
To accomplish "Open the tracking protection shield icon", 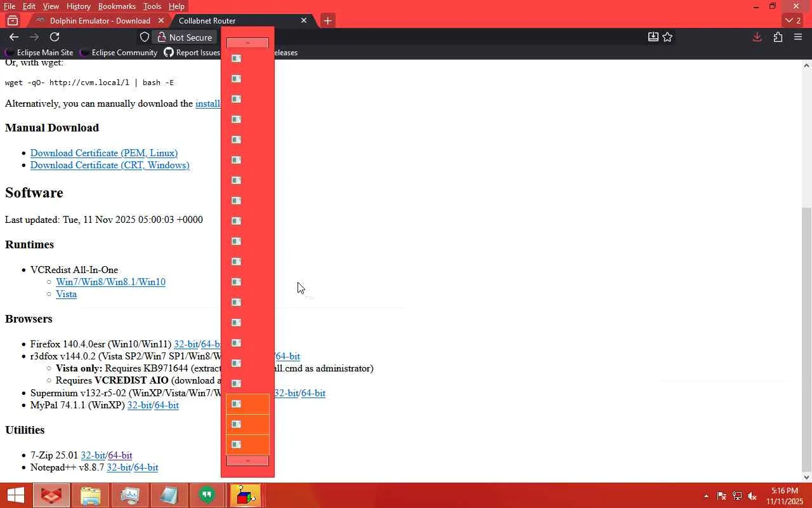I will [145, 37].
